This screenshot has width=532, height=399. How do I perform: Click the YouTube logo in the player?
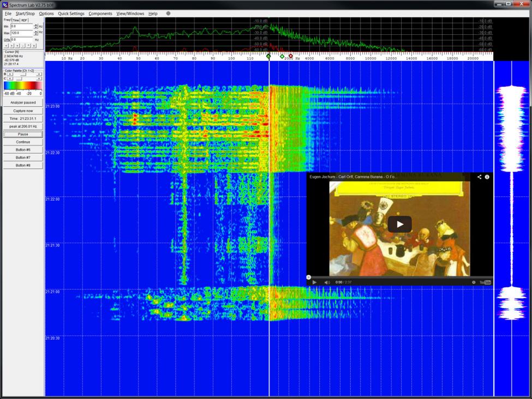coord(485,282)
